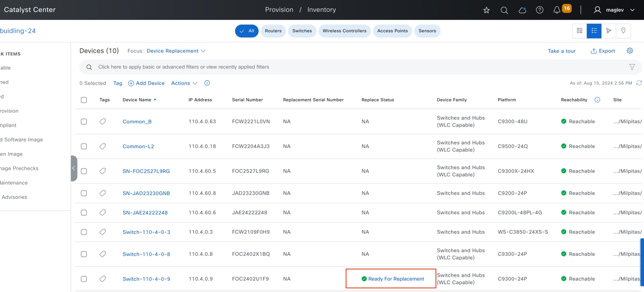Open the help question mark icon

540,10
